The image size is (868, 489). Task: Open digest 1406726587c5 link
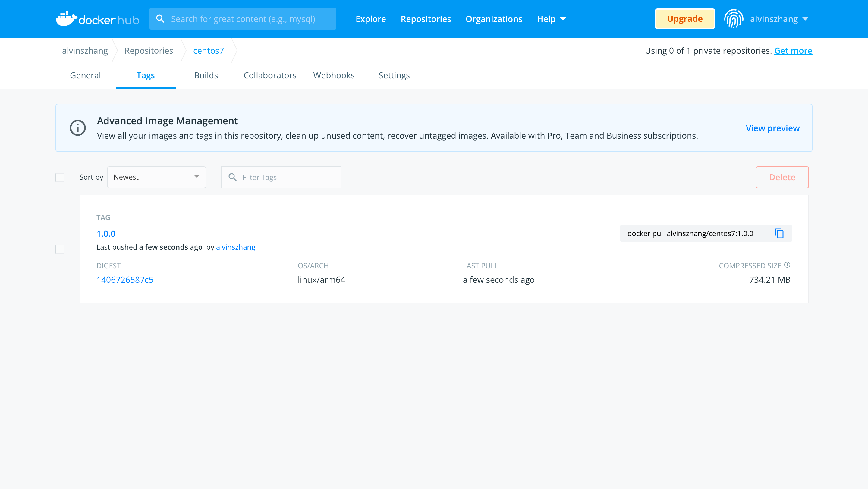pyautogui.click(x=125, y=280)
